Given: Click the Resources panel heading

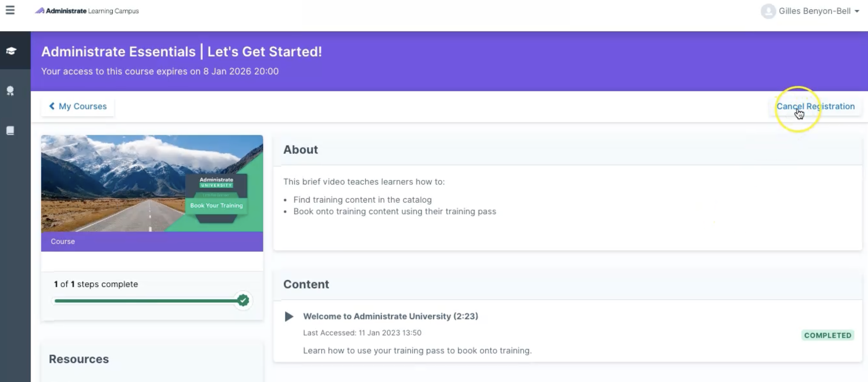Looking at the screenshot, I should 79,359.
